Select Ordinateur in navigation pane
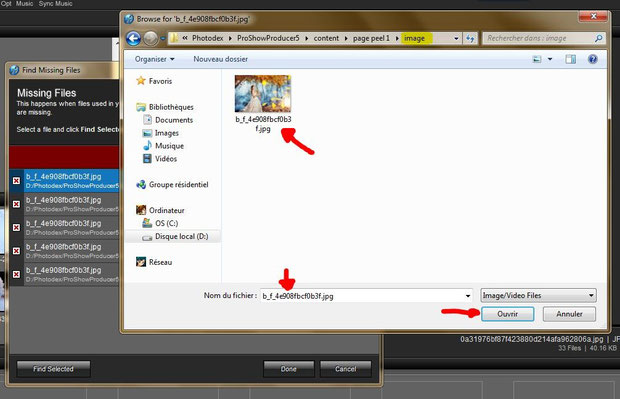Image resolution: width=620 pixels, height=399 pixels. (x=160, y=210)
